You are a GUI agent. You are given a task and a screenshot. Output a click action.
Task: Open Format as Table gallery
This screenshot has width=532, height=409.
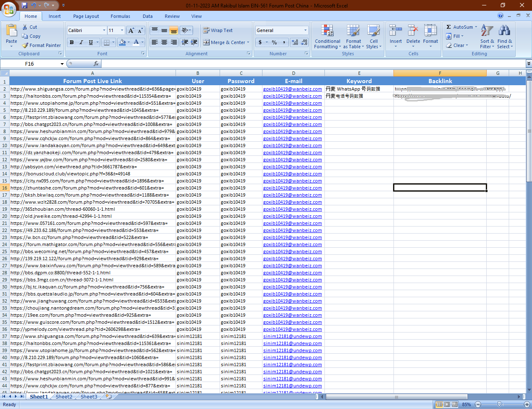point(354,37)
